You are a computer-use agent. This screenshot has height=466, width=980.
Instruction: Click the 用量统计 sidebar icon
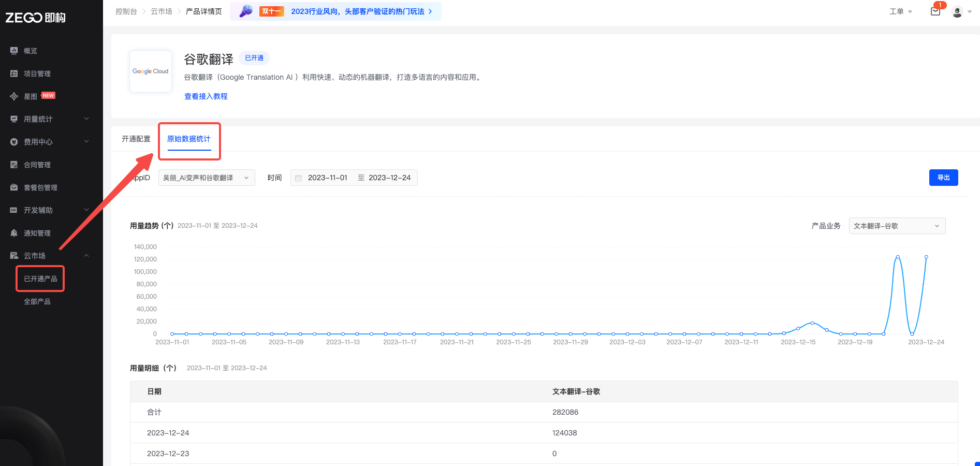tap(14, 119)
